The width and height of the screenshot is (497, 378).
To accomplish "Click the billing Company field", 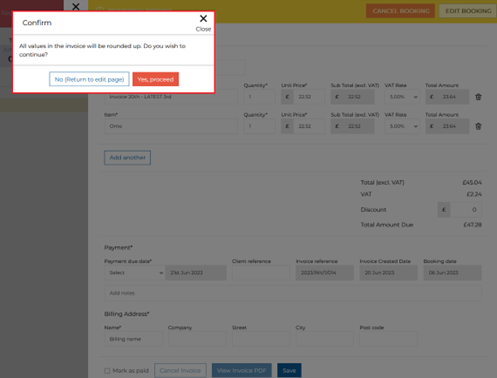I will click(197, 339).
